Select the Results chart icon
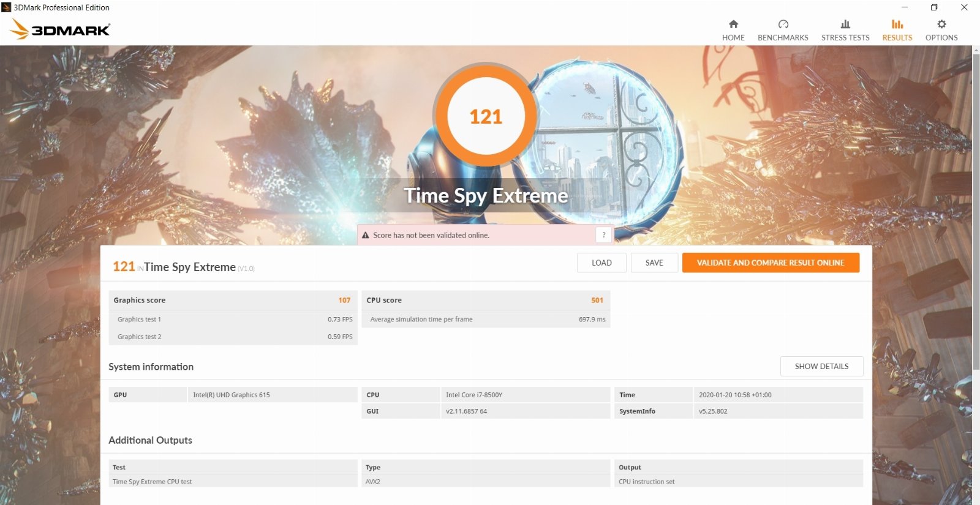Image resolution: width=980 pixels, height=505 pixels. [897, 24]
